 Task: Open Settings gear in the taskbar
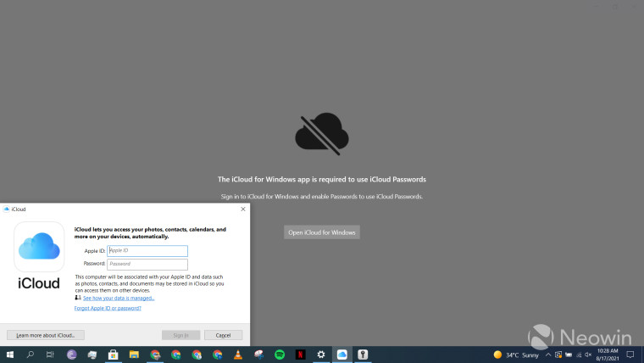(x=321, y=355)
